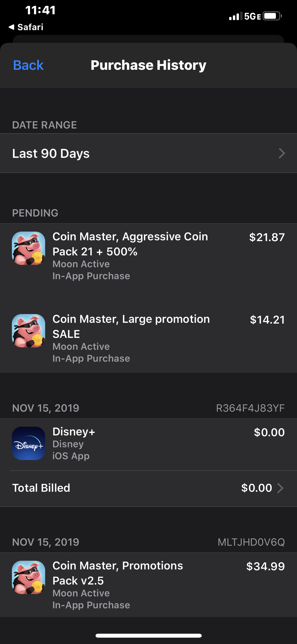Open the Coin Master Promotions Pack v2.5 entry

pos(148,584)
